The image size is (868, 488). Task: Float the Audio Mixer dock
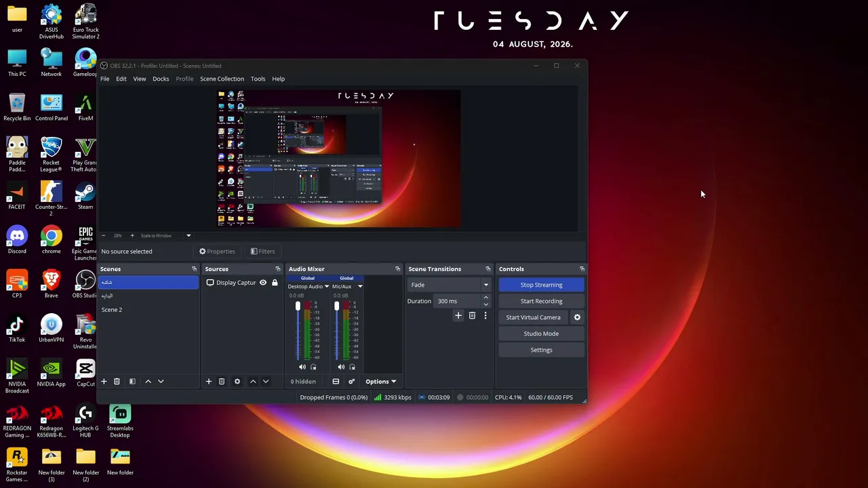[x=397, y=269]
